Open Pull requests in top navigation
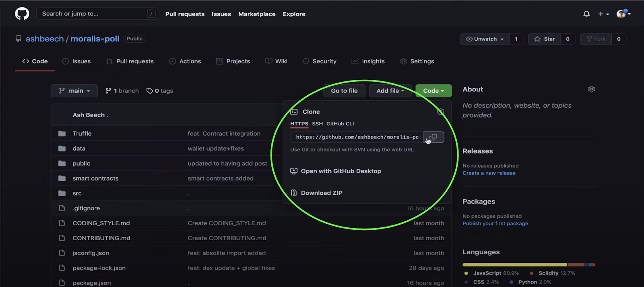644x287 pixels. (185, 14)
